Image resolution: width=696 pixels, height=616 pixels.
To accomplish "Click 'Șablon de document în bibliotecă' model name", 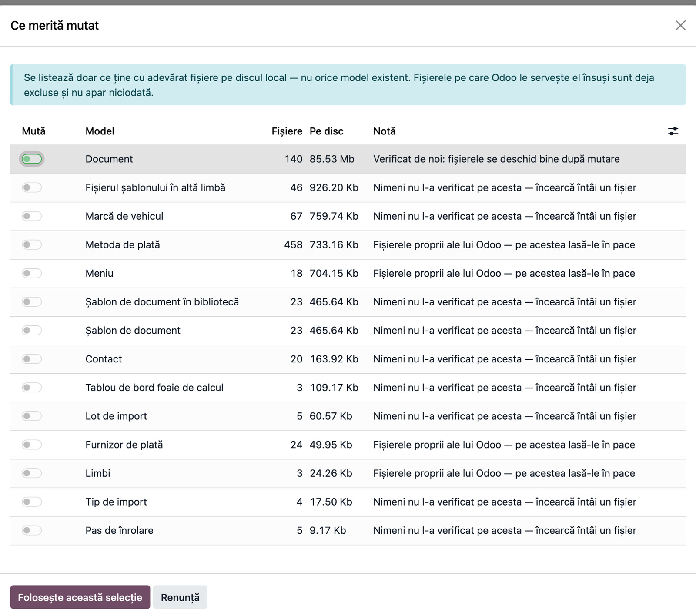I will 162,302.
